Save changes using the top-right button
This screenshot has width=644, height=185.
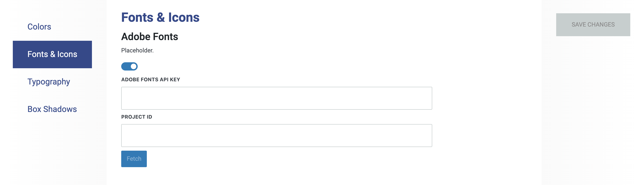point(593,24)
